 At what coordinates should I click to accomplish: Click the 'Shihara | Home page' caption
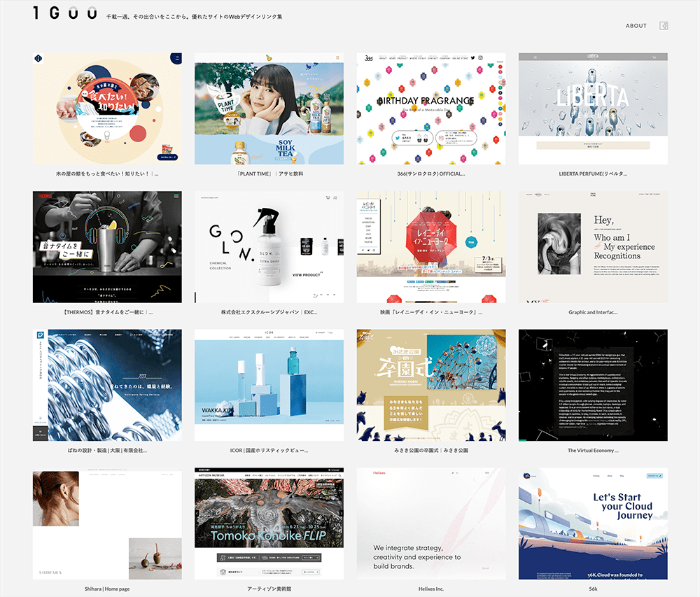click(107, 589)
